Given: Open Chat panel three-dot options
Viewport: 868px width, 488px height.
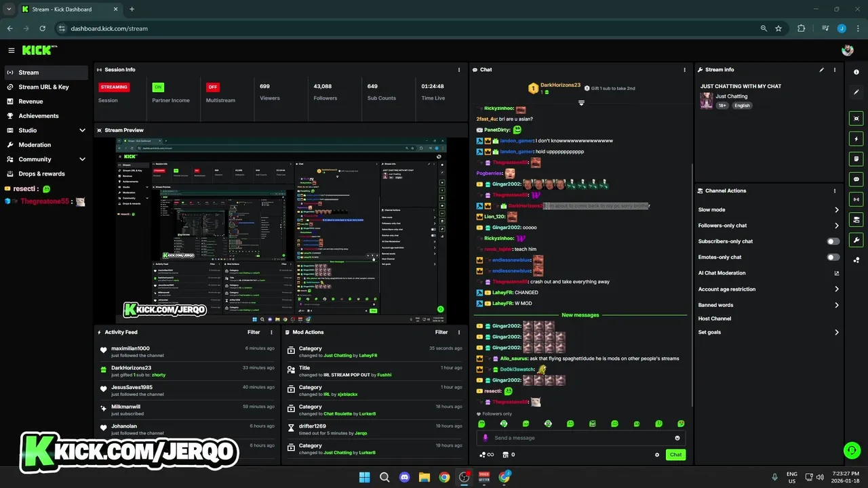Looking at the screenshot, I should (684, 70).
